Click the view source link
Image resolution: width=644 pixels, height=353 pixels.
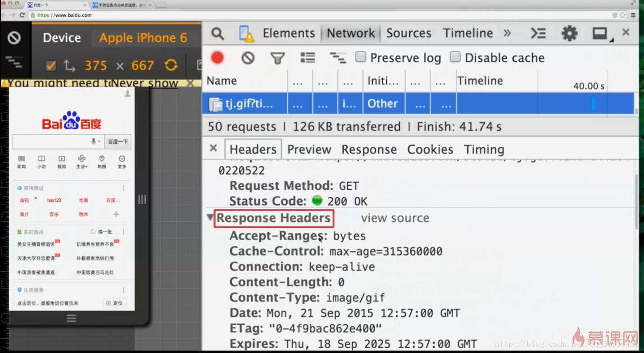[395, 218]
